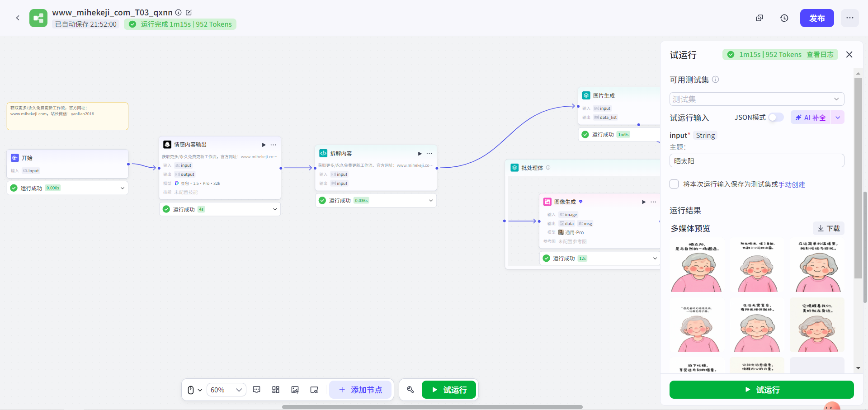868x410 pixels.
Task: Check the save run input as test set box
Action: [674, 184]
